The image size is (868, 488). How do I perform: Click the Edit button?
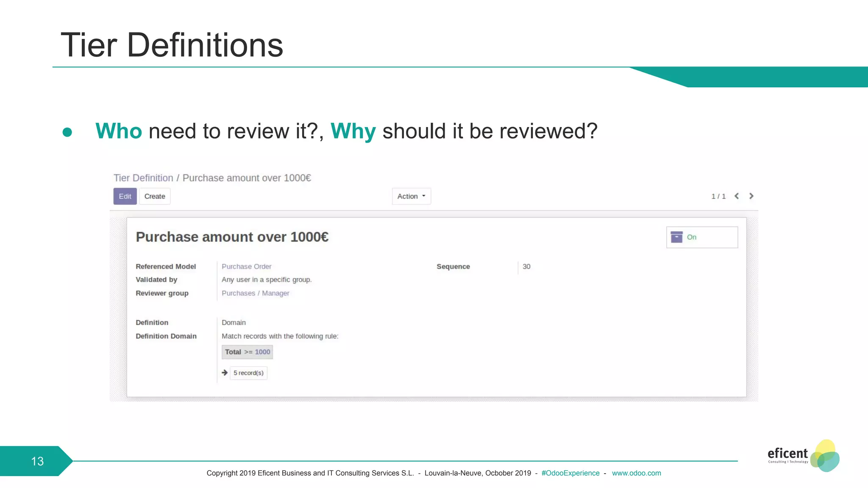coord(125,196)
